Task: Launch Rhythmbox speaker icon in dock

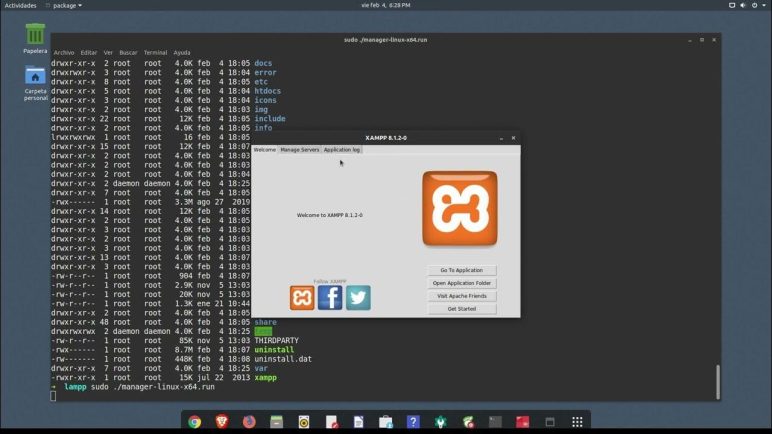Action: (304, 422)
